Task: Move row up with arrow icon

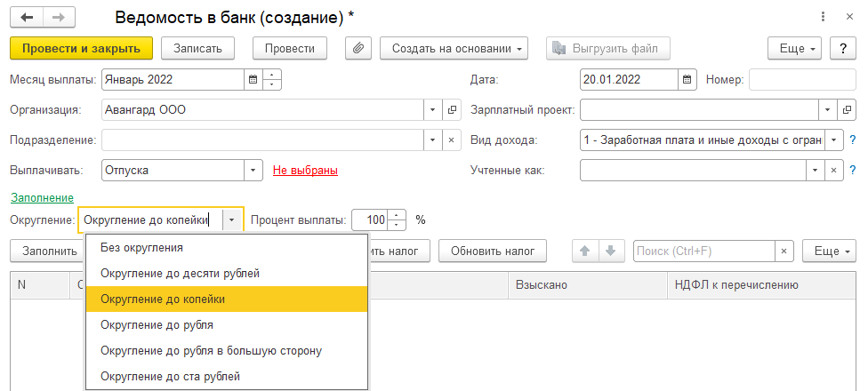Action: tap(585, 251)
